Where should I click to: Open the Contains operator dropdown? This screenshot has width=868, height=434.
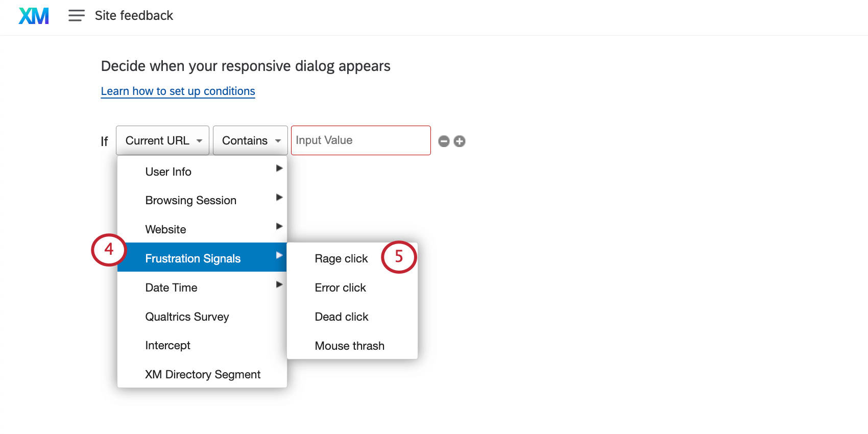250,140
